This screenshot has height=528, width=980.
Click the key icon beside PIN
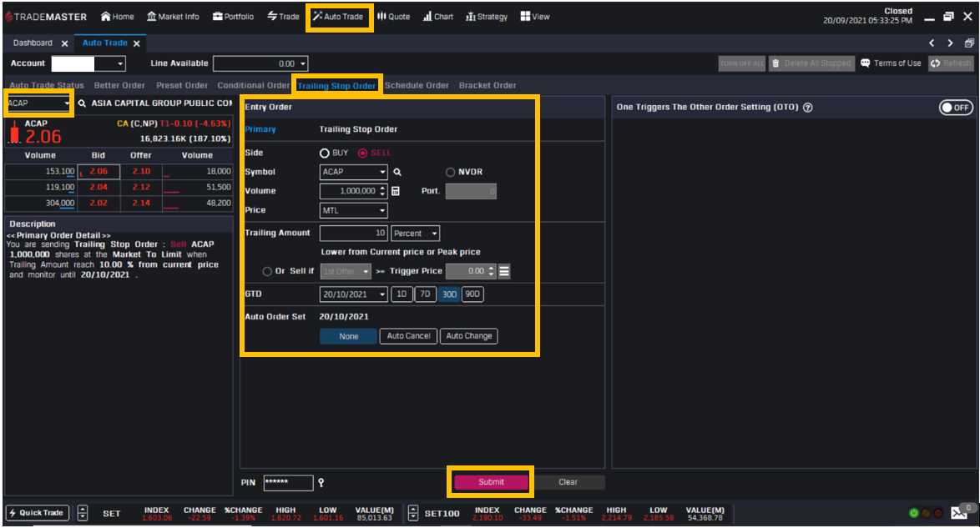(x=321, y=482)
